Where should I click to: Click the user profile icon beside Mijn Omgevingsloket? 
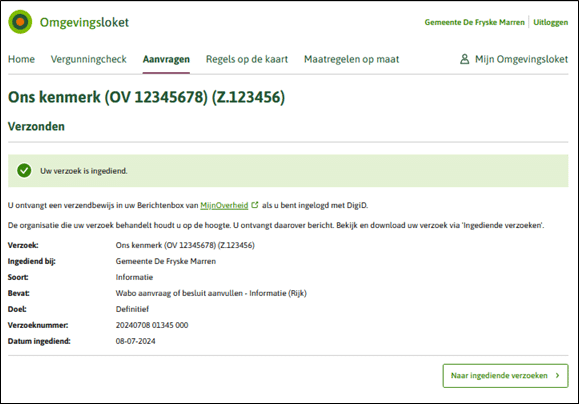465,59
